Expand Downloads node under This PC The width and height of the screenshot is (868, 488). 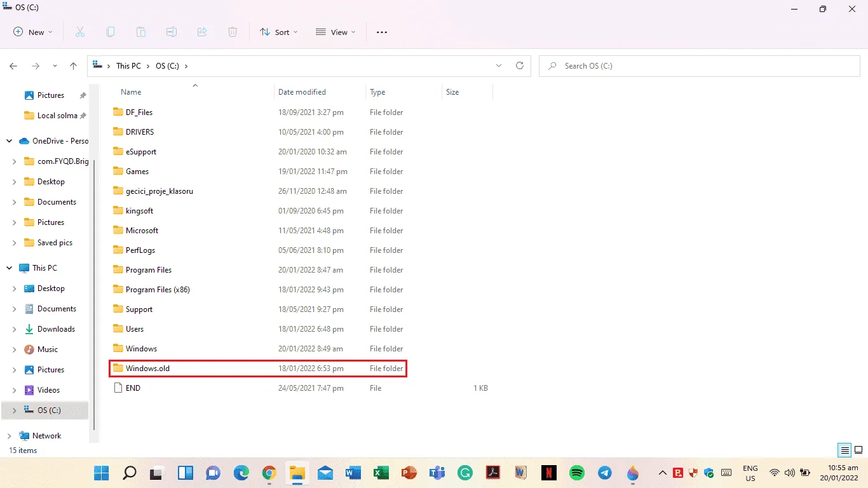pyautogui.click(x=15, y=329)
